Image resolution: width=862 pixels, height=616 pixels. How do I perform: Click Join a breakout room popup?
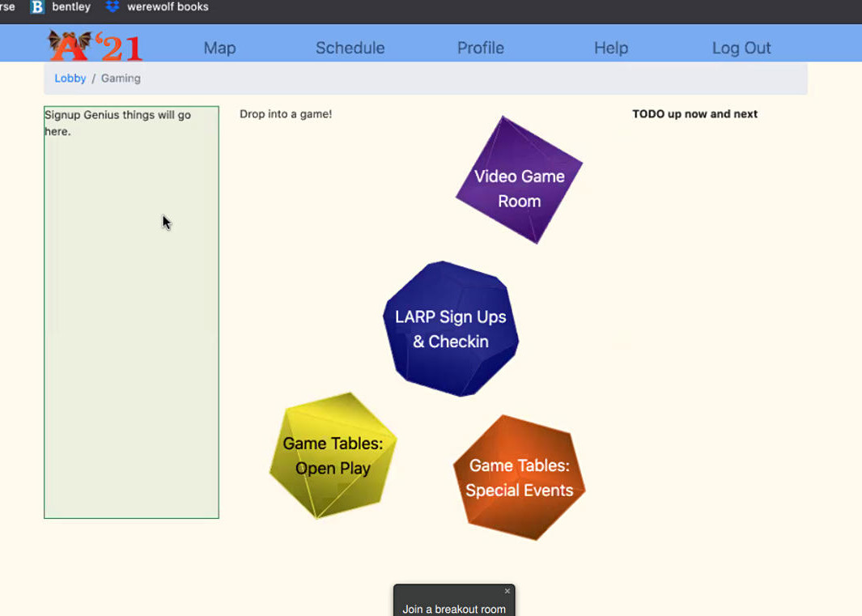(x=454, y=609)
